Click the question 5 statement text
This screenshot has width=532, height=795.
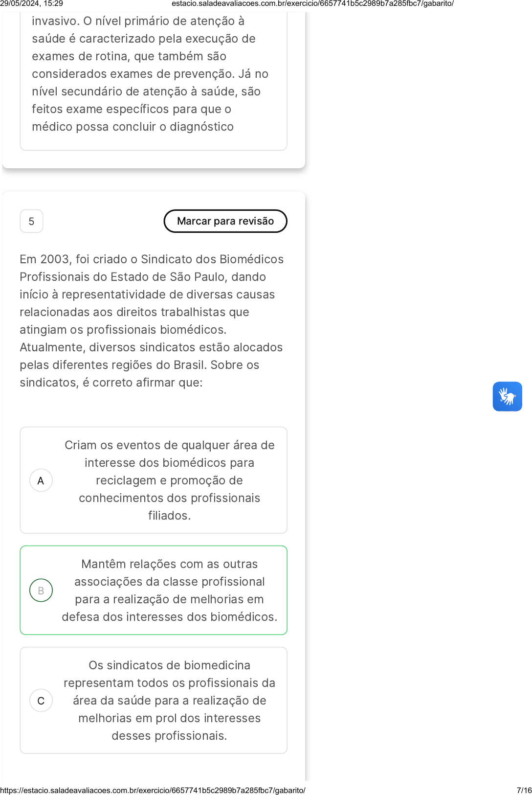(x=153, y=321)
